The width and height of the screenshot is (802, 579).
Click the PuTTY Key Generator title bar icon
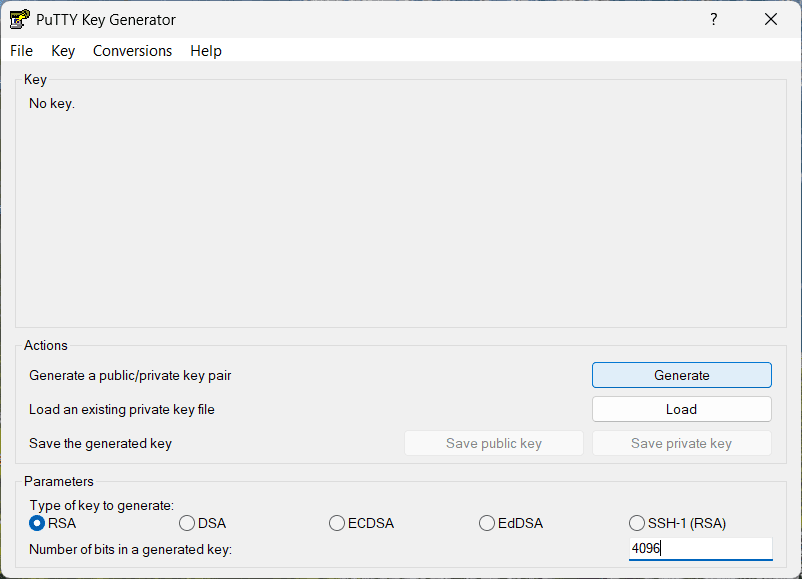[x=20, y=19]
